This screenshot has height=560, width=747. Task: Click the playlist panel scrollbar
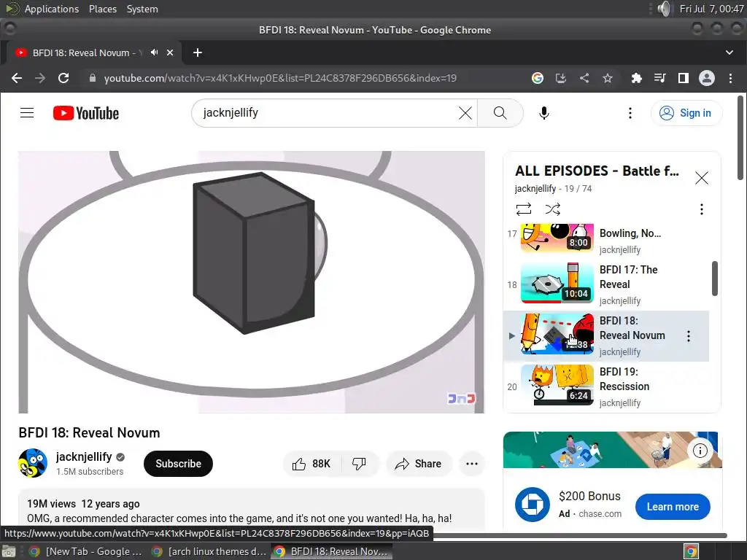pyautogui.click(x=715, y=278)
